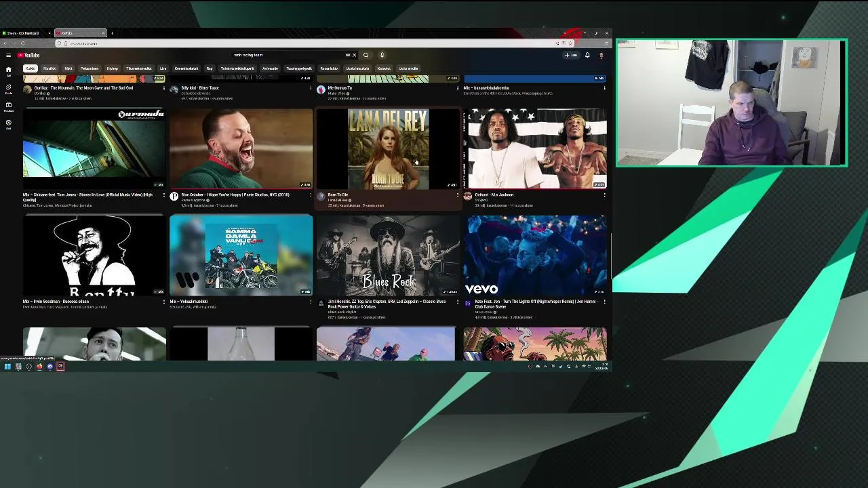868x488 pixels.
Task: Click the Billy Idol Bitter Taste title
Action: [x=200, y=88]
